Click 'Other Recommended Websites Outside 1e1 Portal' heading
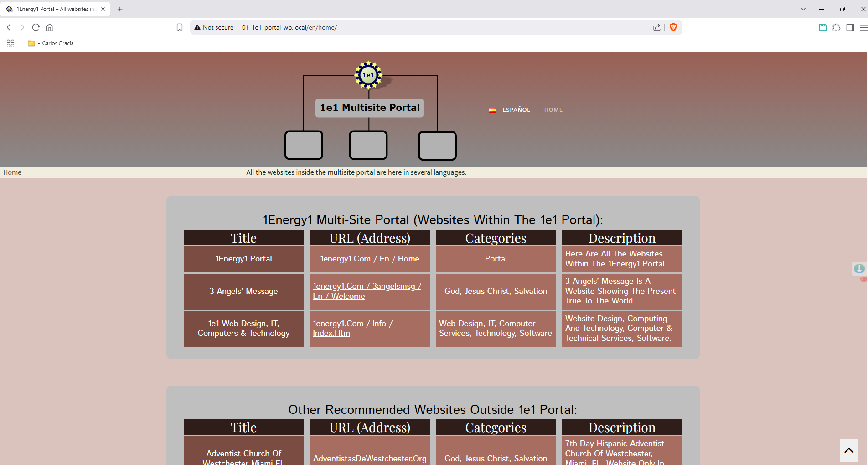Viewport: 868px width, 465px height. 433,410
